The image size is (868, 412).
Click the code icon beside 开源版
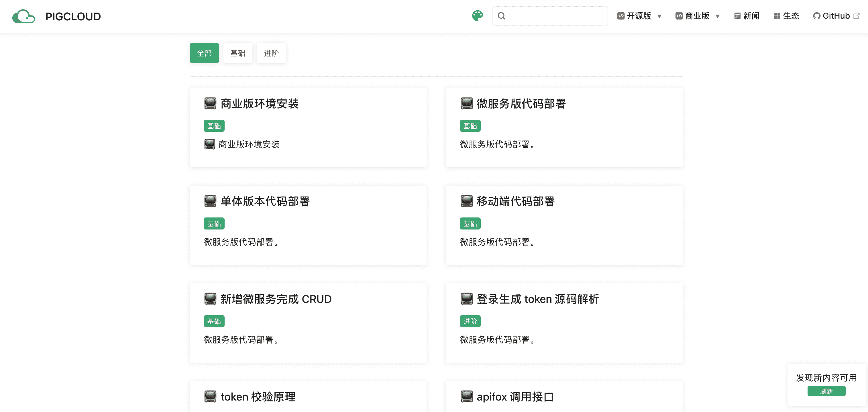621,16
